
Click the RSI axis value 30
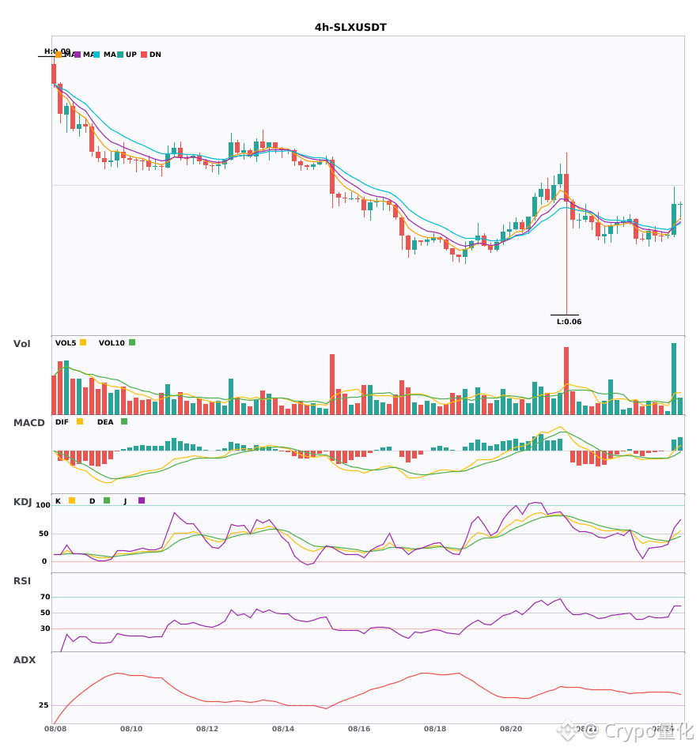(x=45, y=628)
